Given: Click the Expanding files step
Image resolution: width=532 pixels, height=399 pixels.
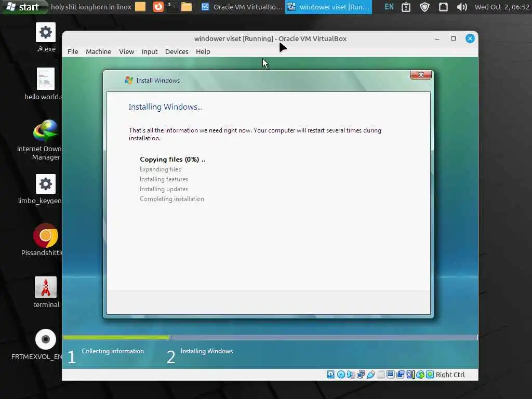Looking at the screenshot, I should click(160, 169).
